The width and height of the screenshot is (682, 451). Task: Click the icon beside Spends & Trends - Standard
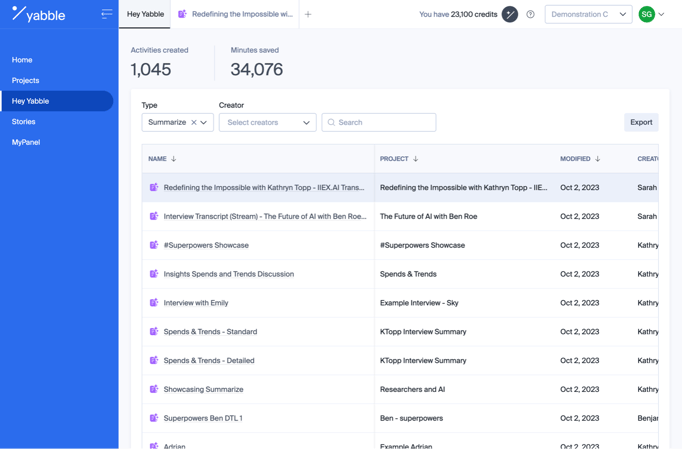click(154, 331)
